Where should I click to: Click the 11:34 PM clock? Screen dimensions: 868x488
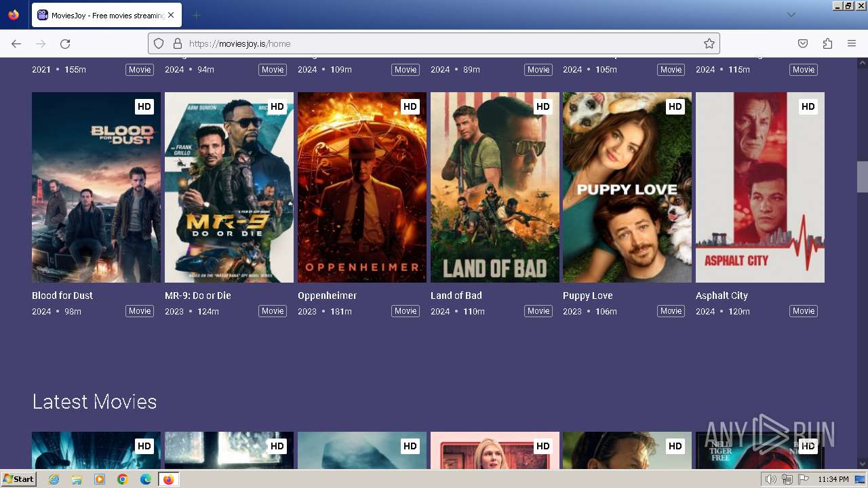833,479
